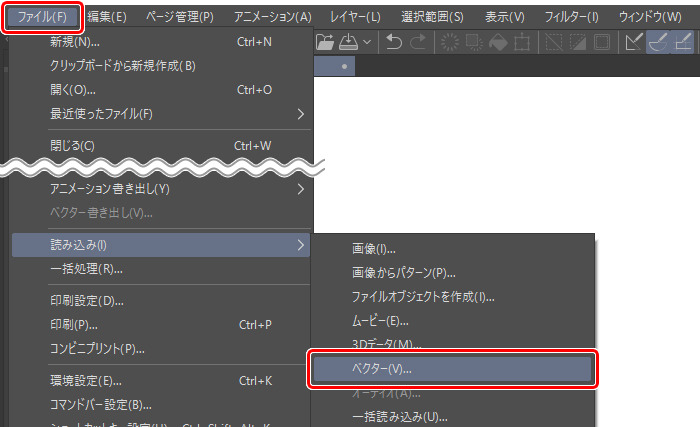Choose 一括処理(R)... menu entry
Screen dimensions: 700x427
(x=161, y=269)
